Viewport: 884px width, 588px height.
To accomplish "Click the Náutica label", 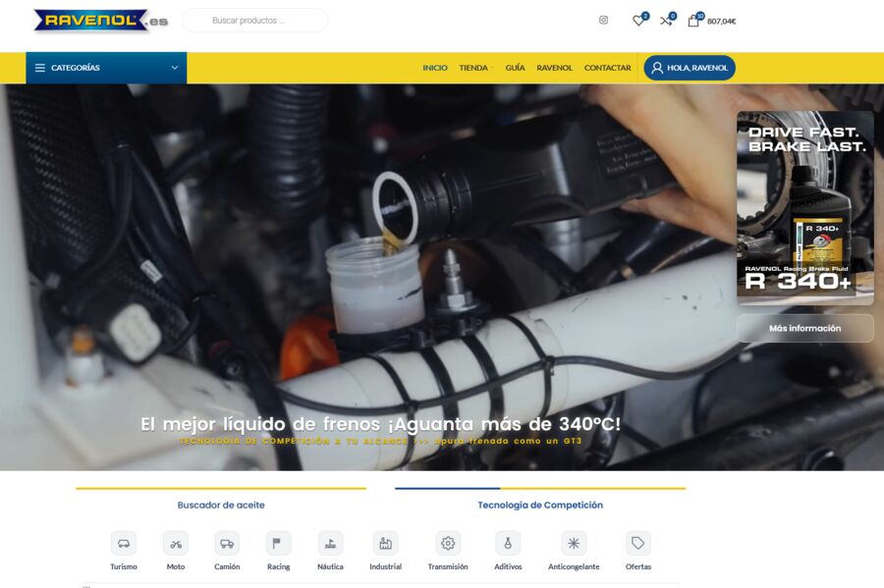I will [x=330, y=566].
